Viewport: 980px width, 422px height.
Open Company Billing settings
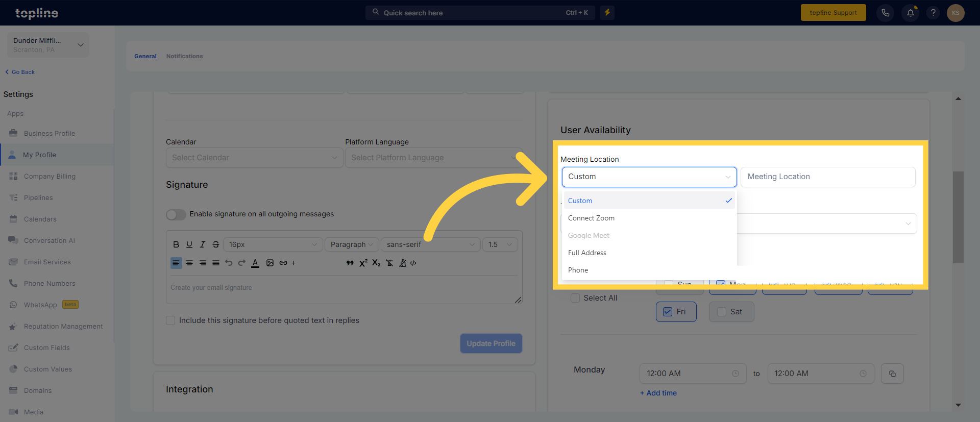click(x=50, y=176)
